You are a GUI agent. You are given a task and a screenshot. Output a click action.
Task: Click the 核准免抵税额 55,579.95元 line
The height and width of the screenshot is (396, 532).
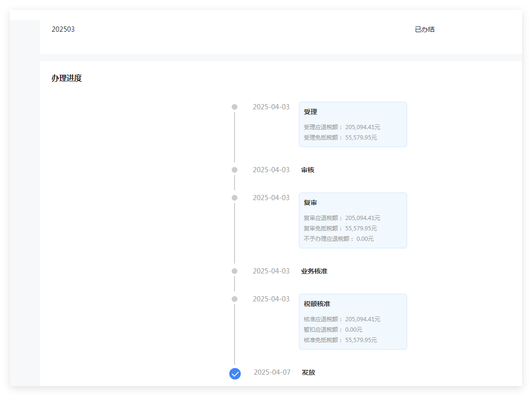340,340
